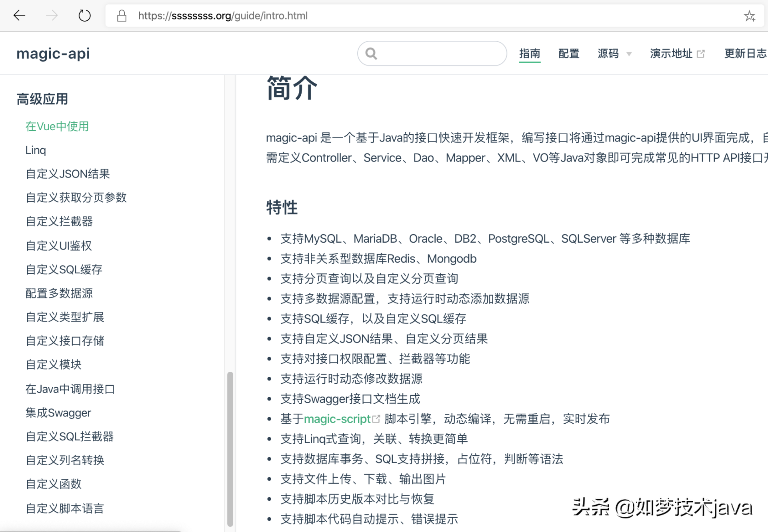Open the magic-script hyperlink
Image resolution: width=768 pixels, height=532 pixels.
(337, 419)
